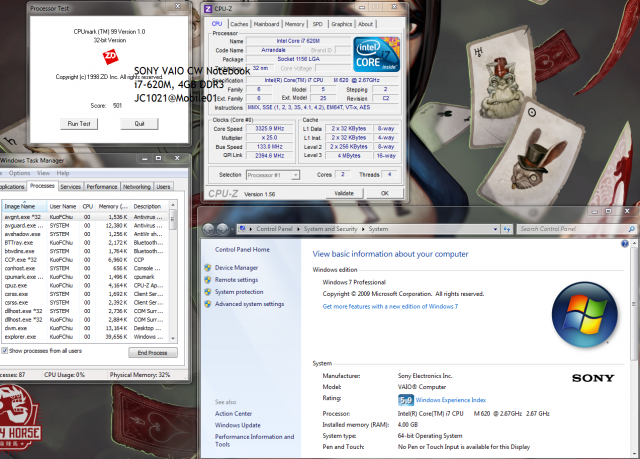Click the CPU tab in CPU-Z

coord(217,24)
